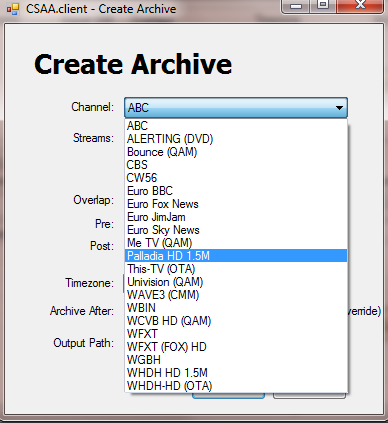
Task: Select plain WFXT channel entry
Action: coord(236,334)
